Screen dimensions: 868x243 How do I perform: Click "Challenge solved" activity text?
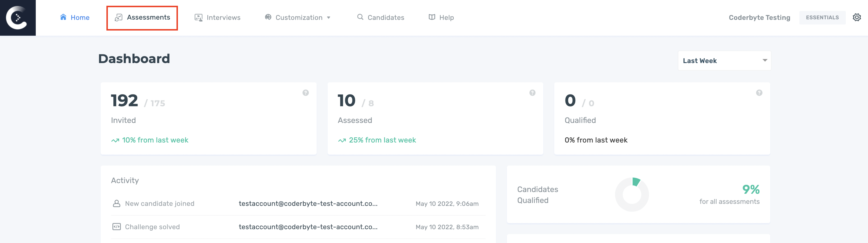click(152, 227)
